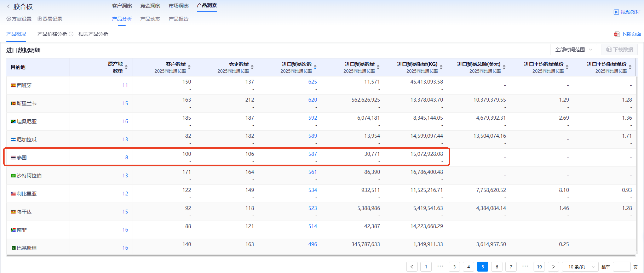Click the 跳至 page number input field

click(x=621, y=267)
